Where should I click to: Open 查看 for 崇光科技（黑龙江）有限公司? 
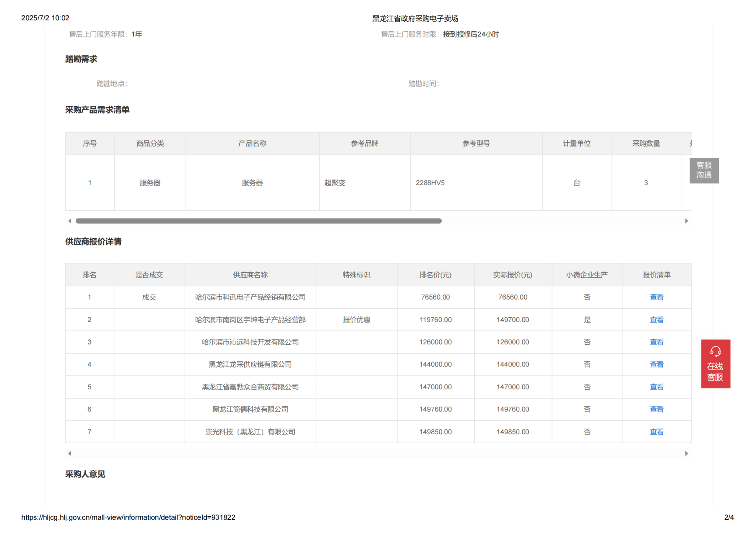656,432
